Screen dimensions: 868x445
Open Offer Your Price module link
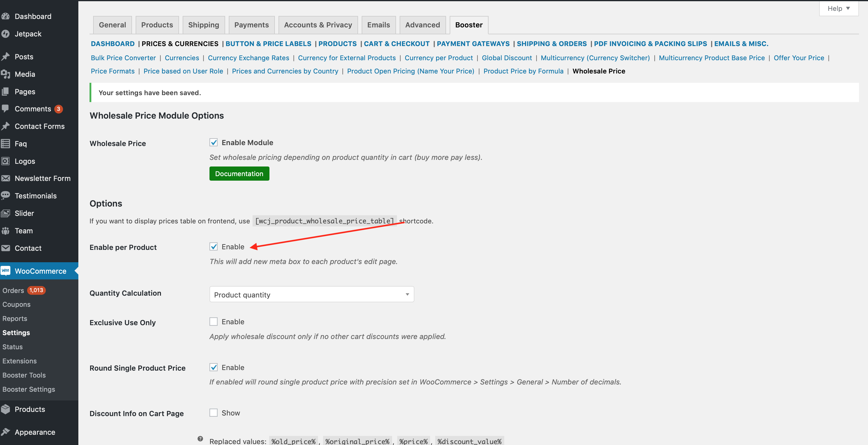(x=799, y=58)
